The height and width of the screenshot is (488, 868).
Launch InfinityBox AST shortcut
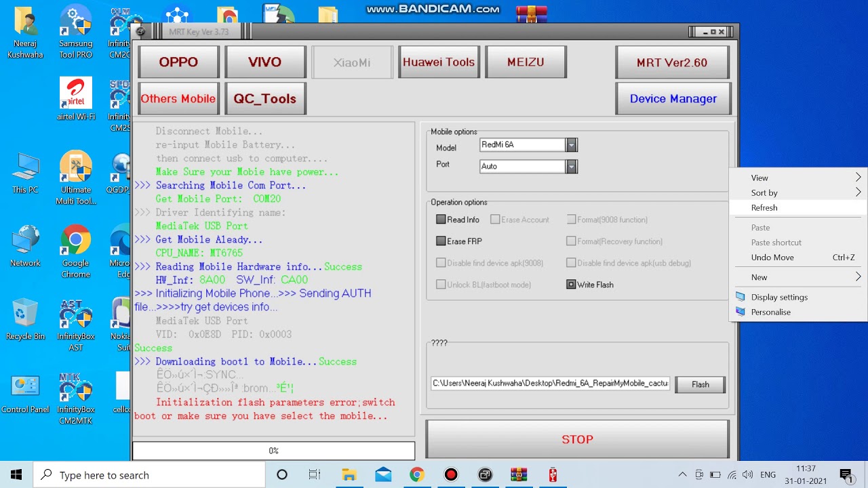pos(75,325)
